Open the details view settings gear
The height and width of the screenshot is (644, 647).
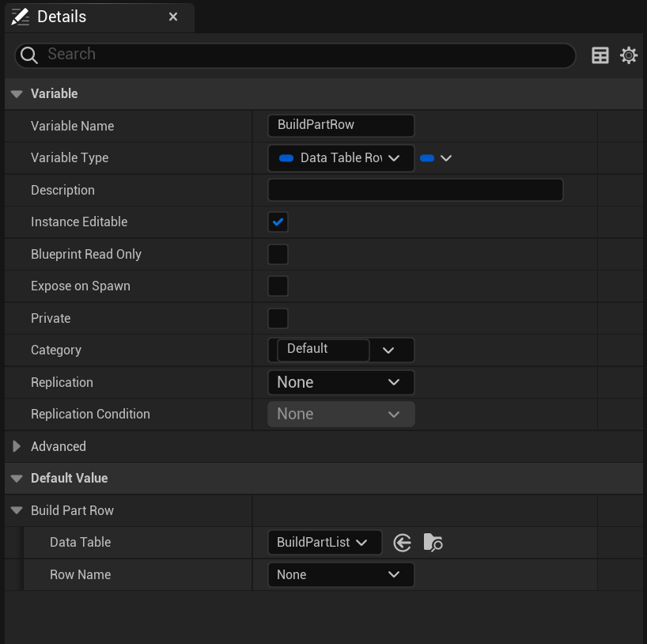629,55
